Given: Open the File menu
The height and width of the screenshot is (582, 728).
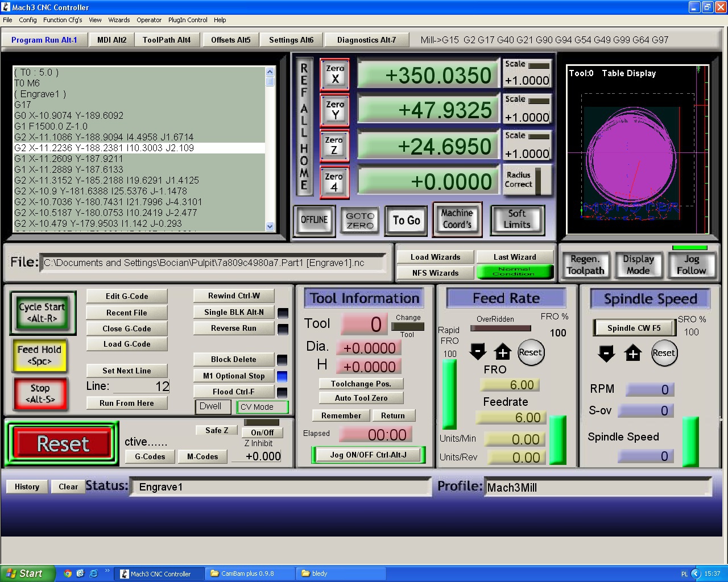Looking at the screenshot, I should pos(7,20).
